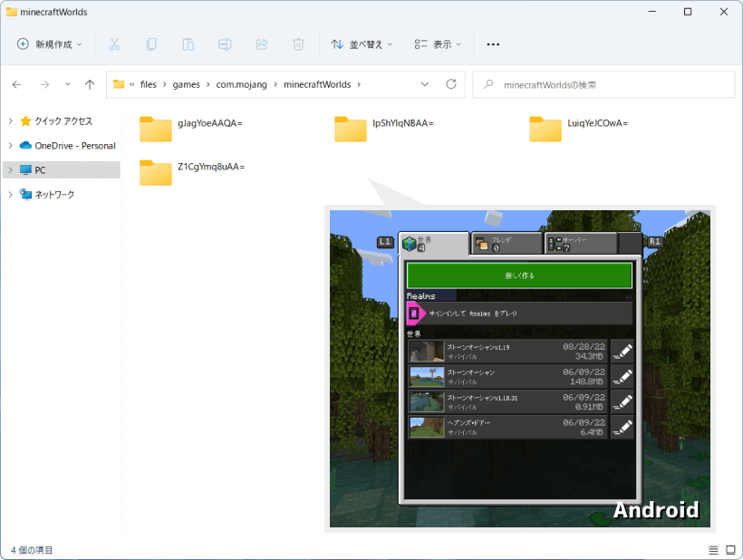
Task: Select the gJagYoeAAQA= folder icon
Action: click(156, 129)
